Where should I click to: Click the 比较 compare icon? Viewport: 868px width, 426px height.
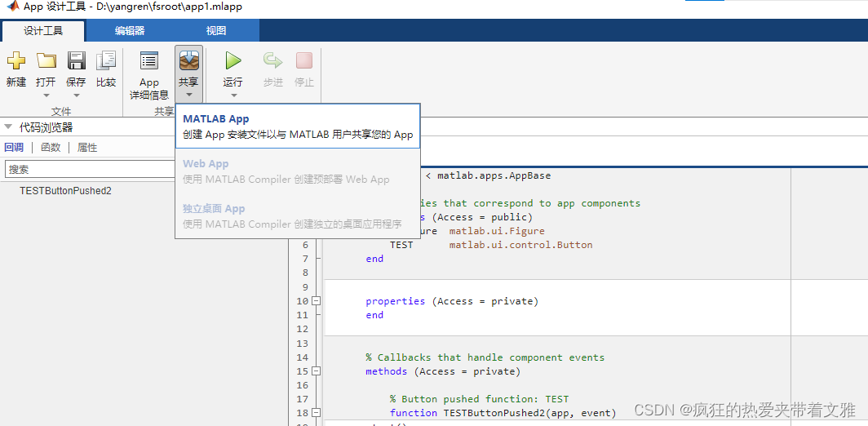coord(106,61)
